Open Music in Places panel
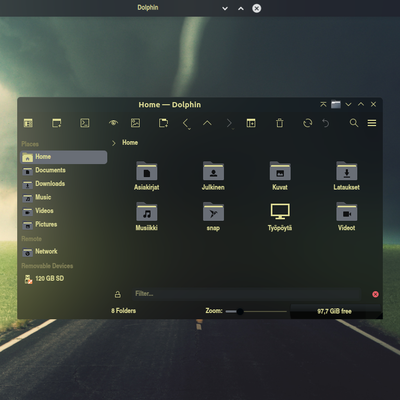The width and height of the screenshot is (400, 400). [x=64, y=197]
